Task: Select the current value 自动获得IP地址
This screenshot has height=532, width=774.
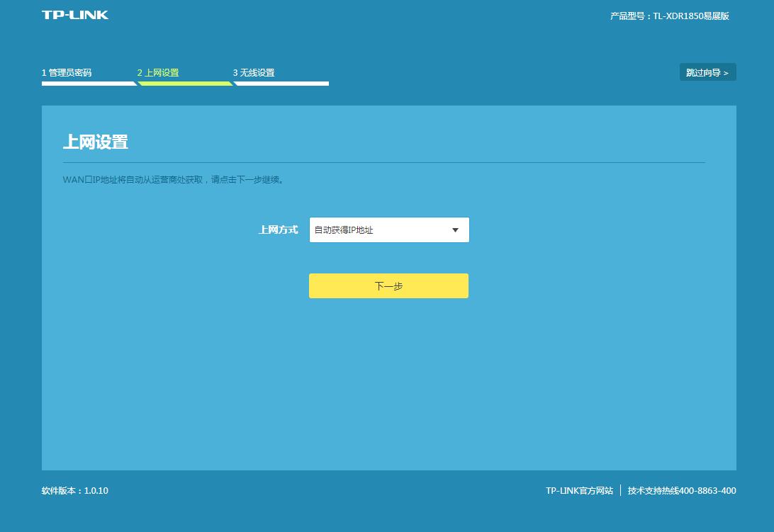Action: click(x=342, y=230)
